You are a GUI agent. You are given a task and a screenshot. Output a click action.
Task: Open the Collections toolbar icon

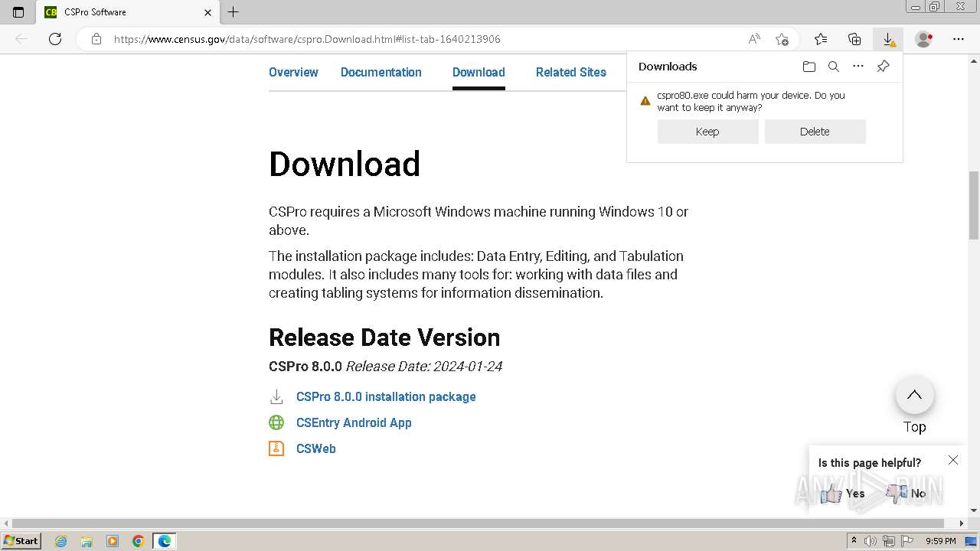click(x=854, y=39)
